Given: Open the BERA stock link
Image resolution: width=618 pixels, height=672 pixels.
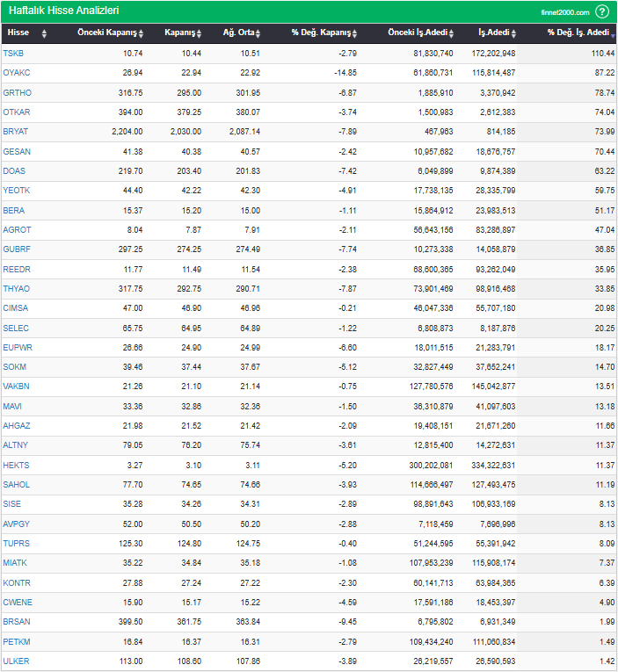Looking at the screenshot, I should tap(14, 211).
